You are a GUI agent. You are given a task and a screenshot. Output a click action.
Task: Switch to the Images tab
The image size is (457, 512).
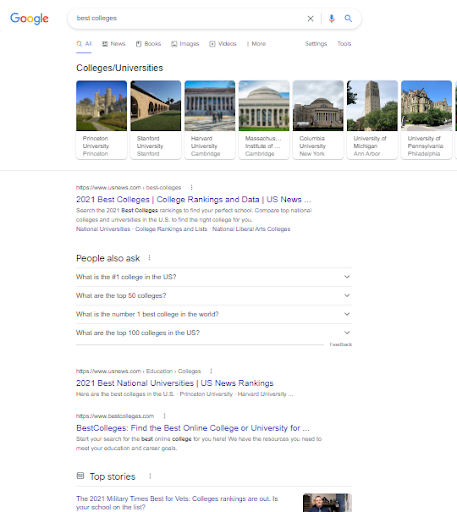click(x=185, y=44)
